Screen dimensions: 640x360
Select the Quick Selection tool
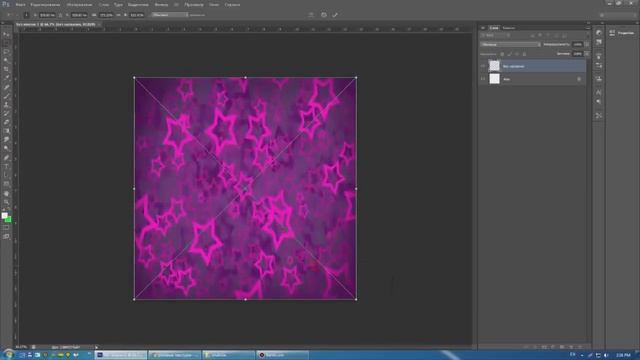(x=6, y=60)
